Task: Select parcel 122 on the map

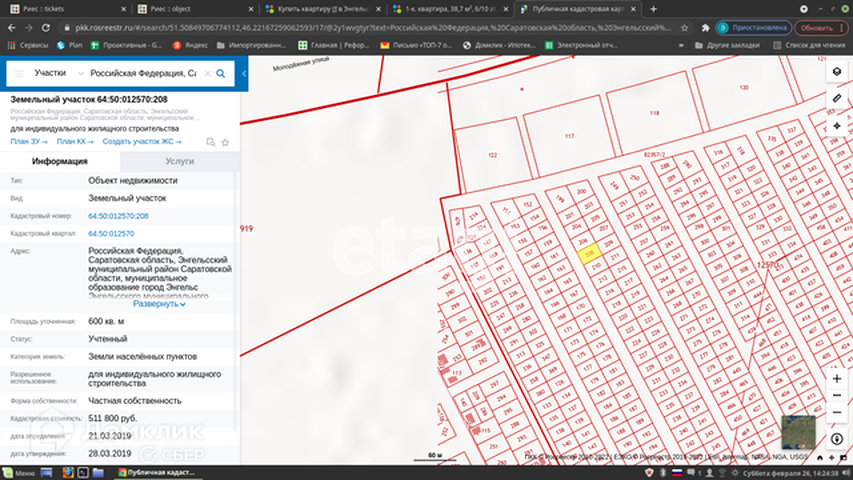Action: point(492,155)
